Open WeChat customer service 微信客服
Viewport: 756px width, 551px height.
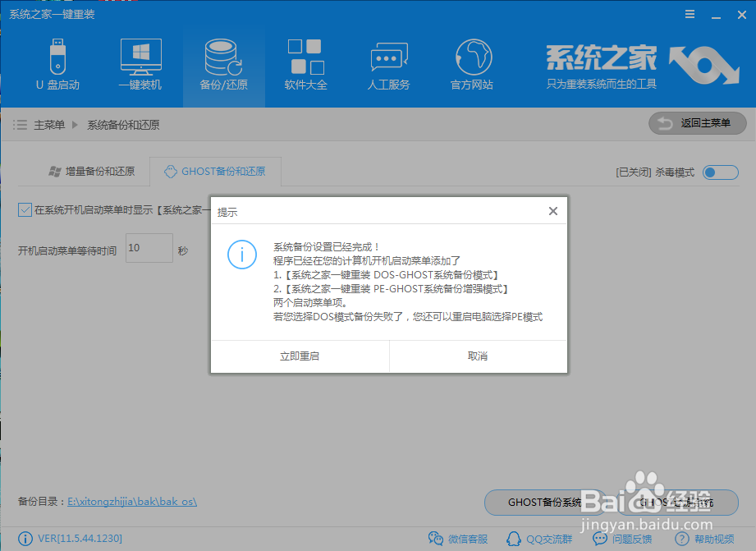point(458,539)
